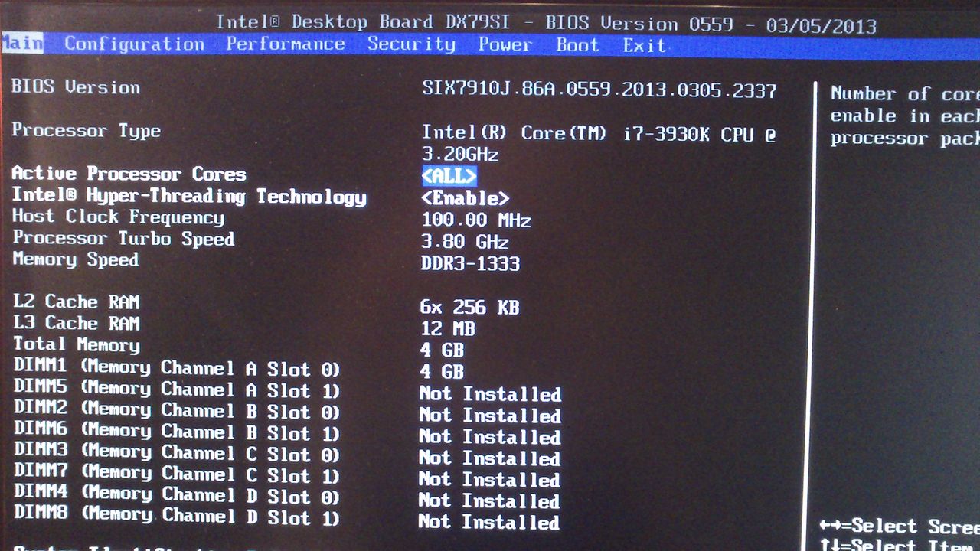Screen dimensions: 980x551
Task: Click the 12 MB value
Action: (448, 328)
